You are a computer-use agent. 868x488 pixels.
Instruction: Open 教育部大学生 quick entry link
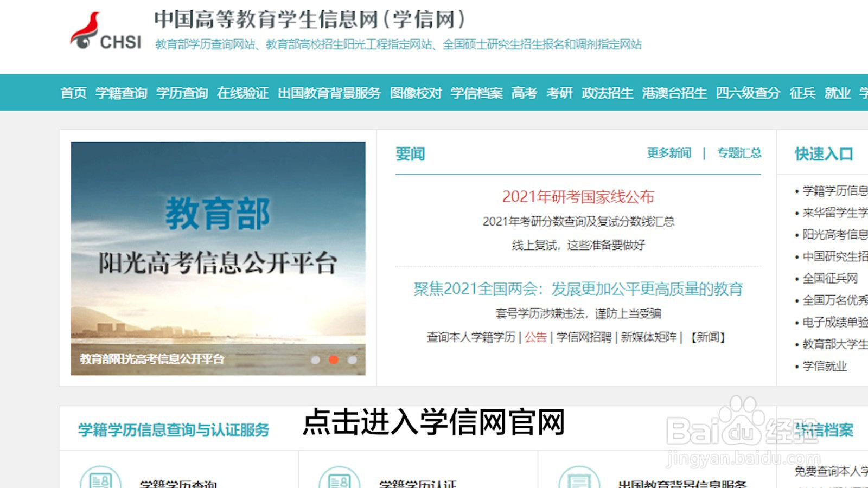click(835, 344)
